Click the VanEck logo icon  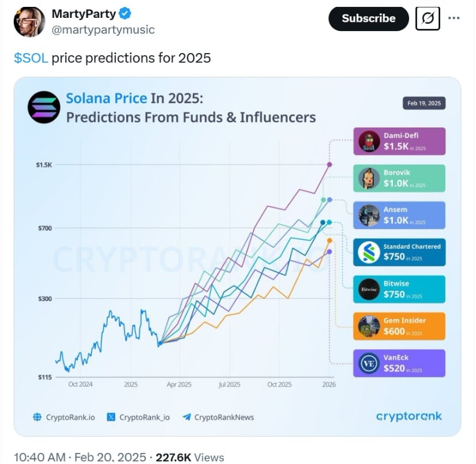(369, 363)
